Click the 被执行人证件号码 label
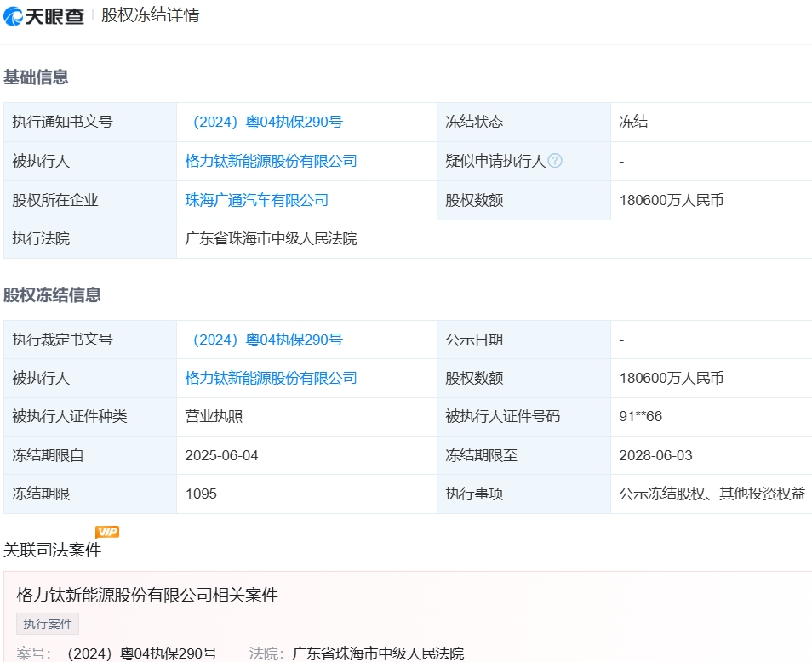The width and height of the screenshot is (812, 662). (x=503, y=416)
